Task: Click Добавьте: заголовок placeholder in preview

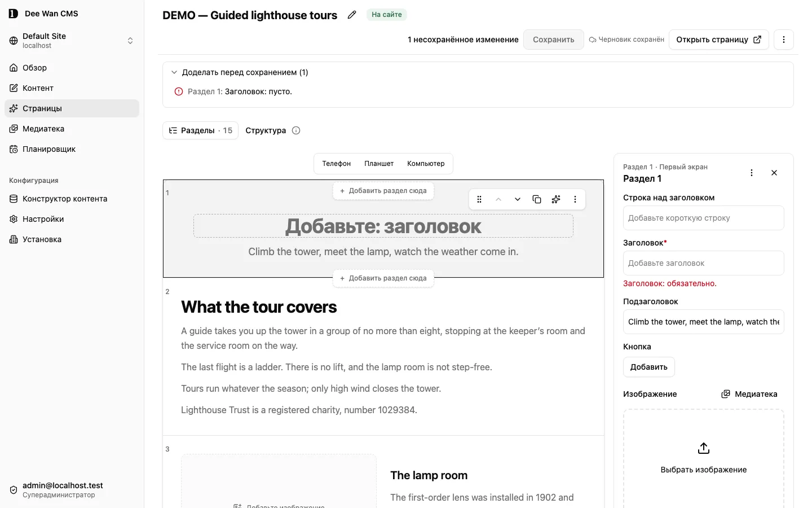Action: [x=383, y=226]
